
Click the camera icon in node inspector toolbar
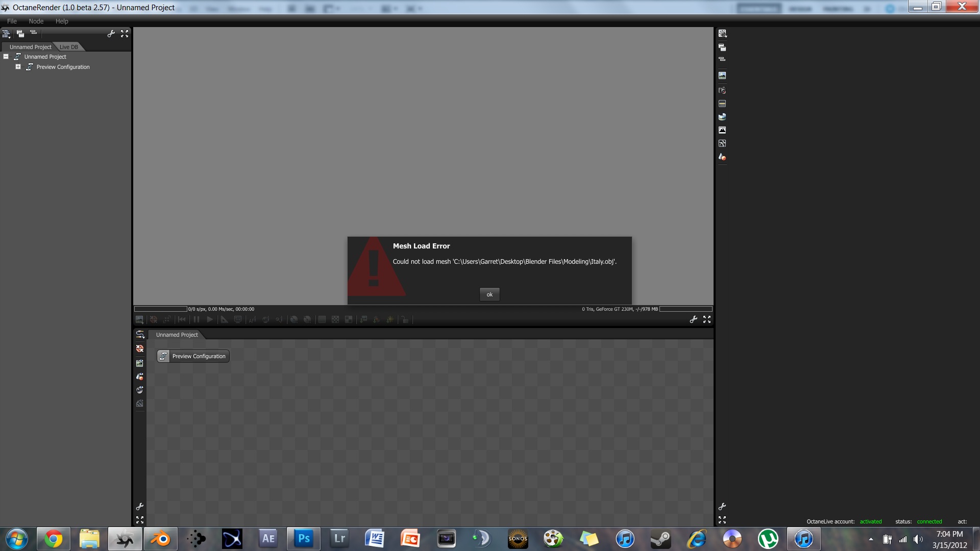[722, 90]
